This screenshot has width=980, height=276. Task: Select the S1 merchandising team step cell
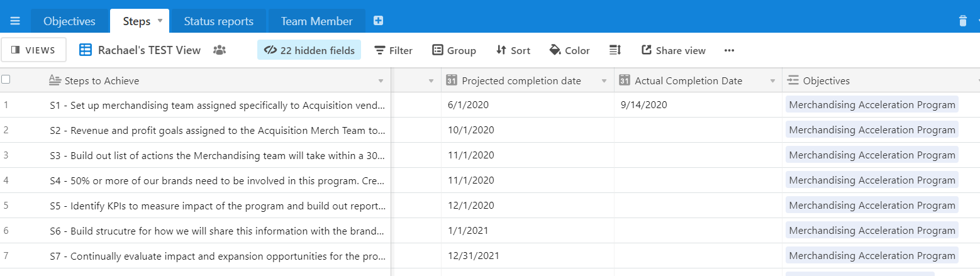pyautogui.click(x=218, y=105)
